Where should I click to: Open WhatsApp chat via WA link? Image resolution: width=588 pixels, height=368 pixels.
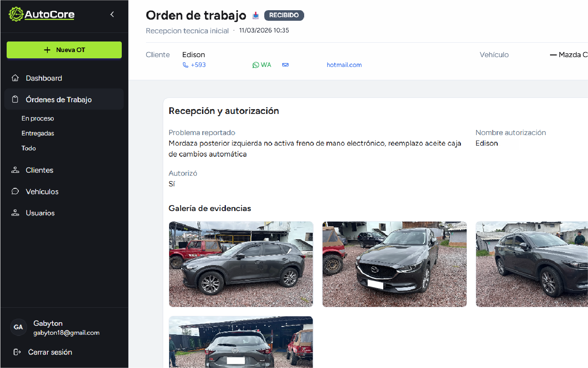[x=262, y=65]
